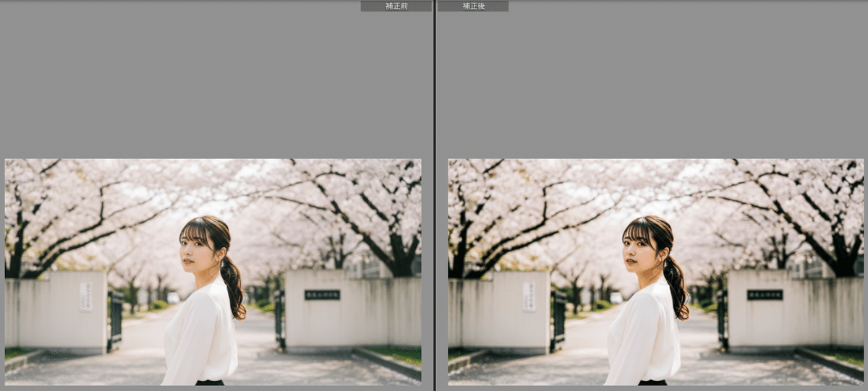The width and height of the screenshot is (868, 391).
Task: Click the 補正前 (Before) label
Action: pos(396,6)
